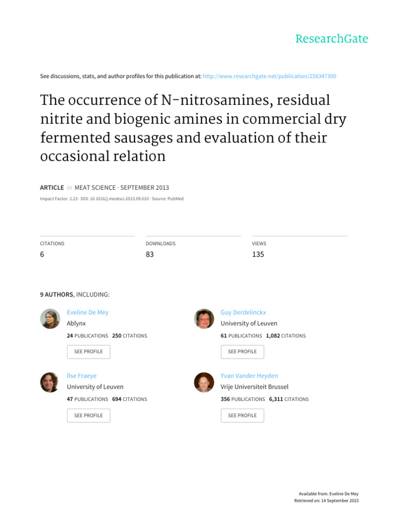Click the citations count of 6
The width and height of the screenshot is (399, 532).
point(42,255)
